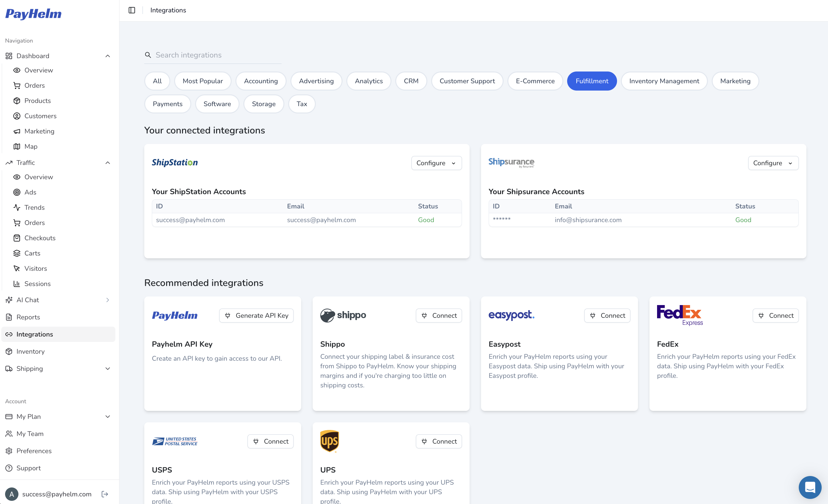Open Dashboard Orders cart icon
828x504 pixels.
pyautogui.click(x=17, y=85)
